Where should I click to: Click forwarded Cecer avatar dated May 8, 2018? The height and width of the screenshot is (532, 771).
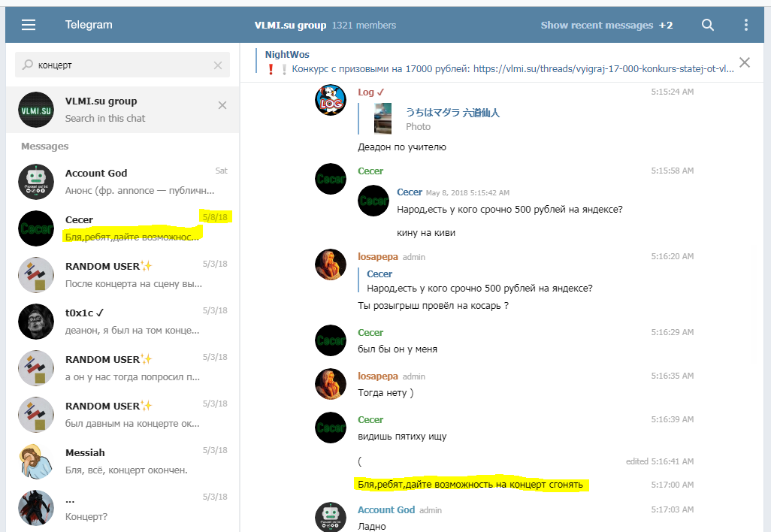tap(373, 201)
